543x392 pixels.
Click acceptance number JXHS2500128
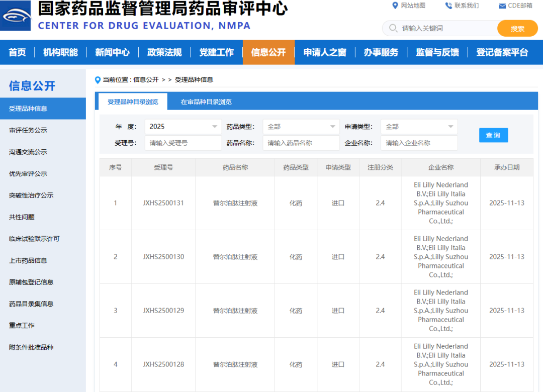[x=163, y=364]
